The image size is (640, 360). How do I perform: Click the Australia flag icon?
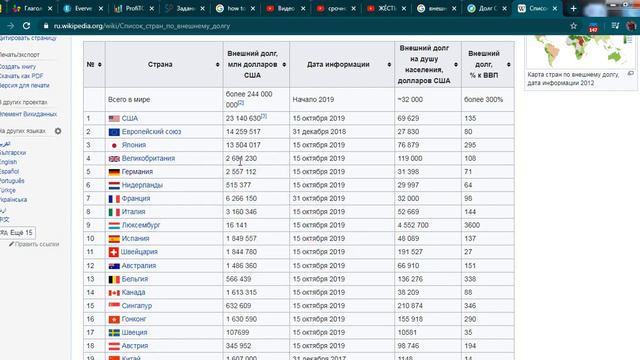pyautogui.click(x=114, y=266)
